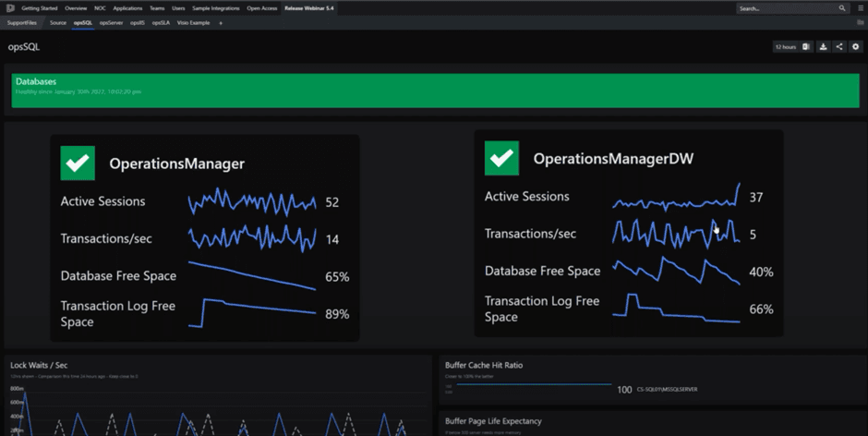Open the Overview menu
Image resolution: width=868 pixels, height=436 pixels.
76,8
